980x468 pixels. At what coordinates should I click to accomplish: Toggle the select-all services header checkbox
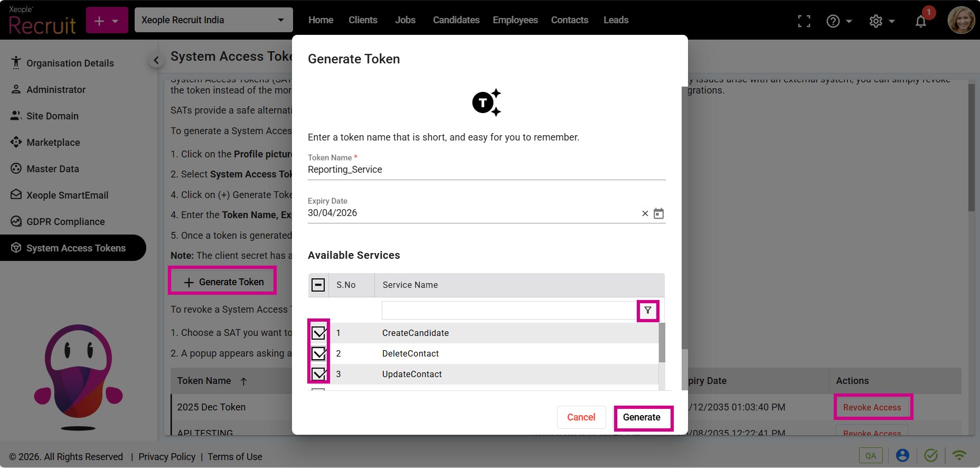pyautogui.click(x=318, y=285)
